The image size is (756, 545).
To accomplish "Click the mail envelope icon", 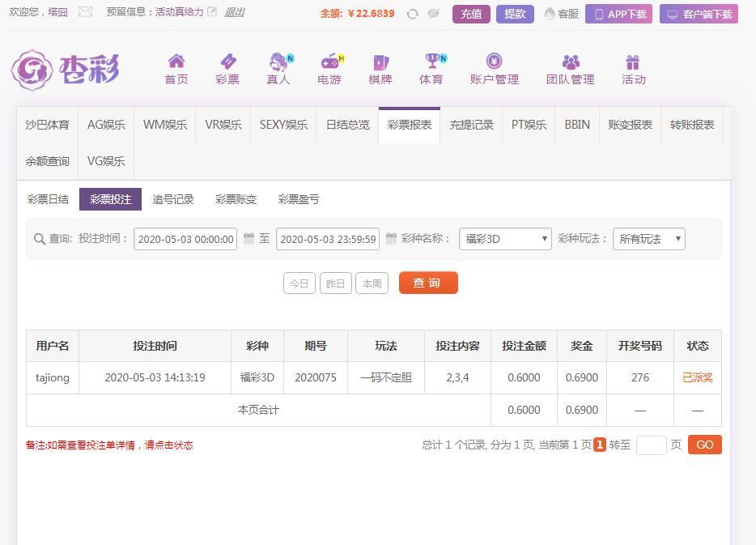I will tap(85, 12).
